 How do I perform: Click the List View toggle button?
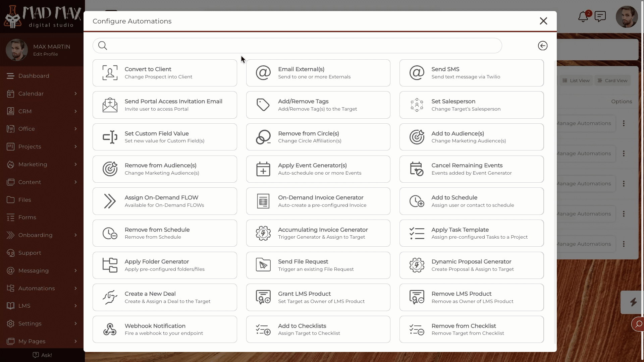pos(576,80)
